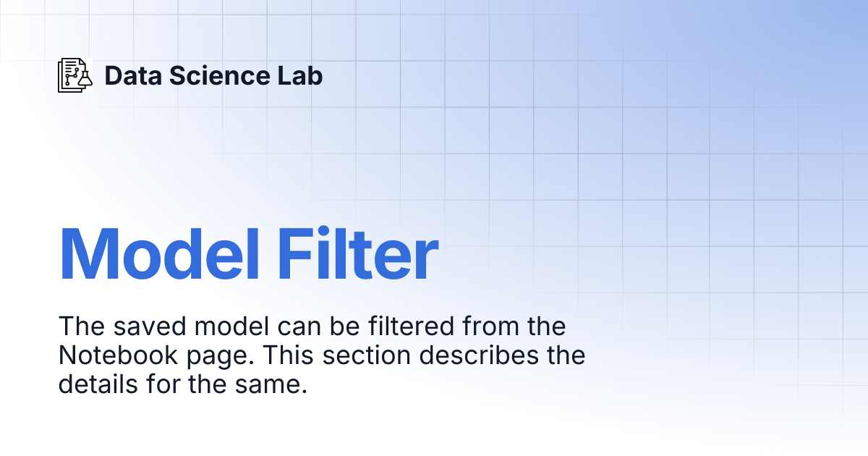The image size is (868, 456).
Task: Click the Data Science Lab logo icon
Action: pos(76,75)
